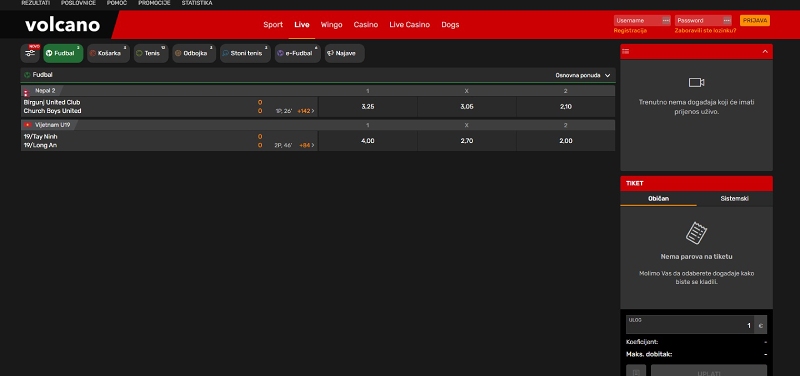Click the list icon on stream panel header
The image size is (800, 376).
pyautogui.click(x=626, y=52)
